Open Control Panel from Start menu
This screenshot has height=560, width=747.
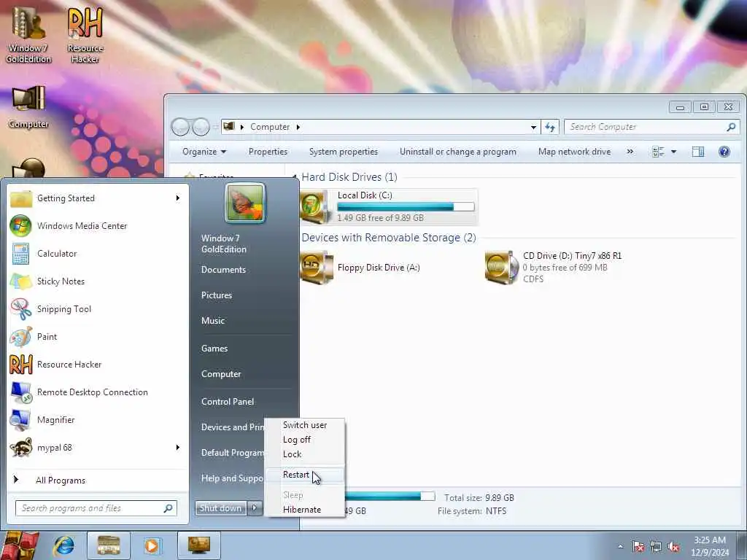pos(228,402)
